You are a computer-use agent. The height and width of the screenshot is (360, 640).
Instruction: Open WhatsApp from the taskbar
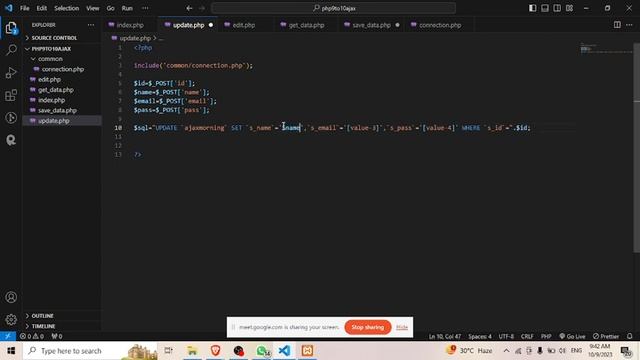[x=262, y=351]
